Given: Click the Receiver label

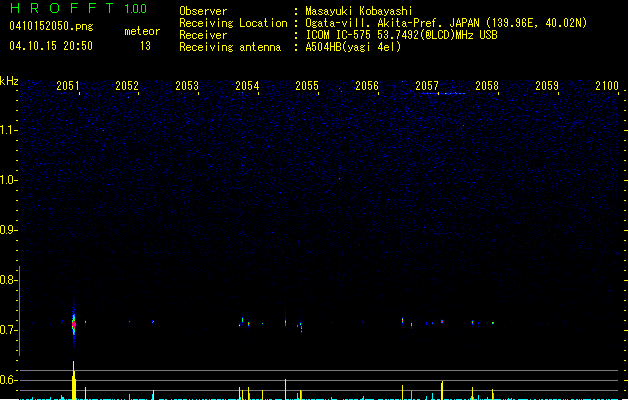Looking at the screenshot, I should 203,35.
